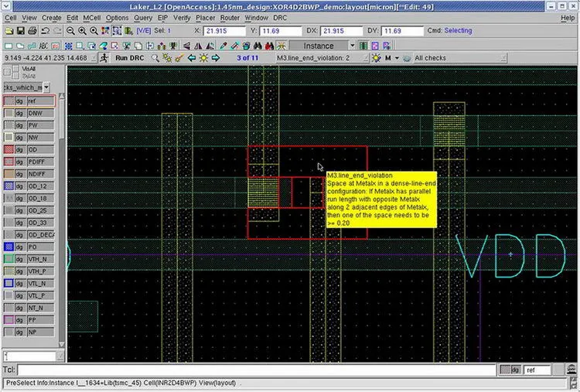580x392 pixels.
Task: Click the printer icon in toolbar
Action: 32,31
